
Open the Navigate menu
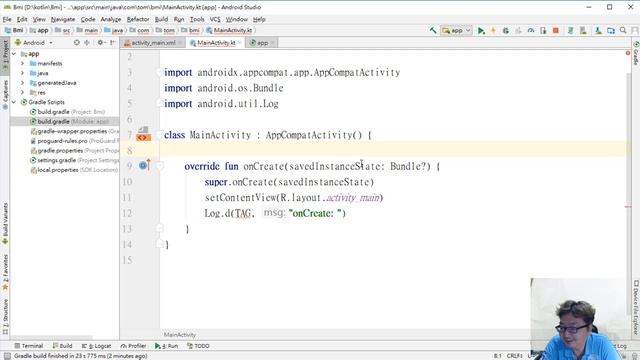[63, 19]
